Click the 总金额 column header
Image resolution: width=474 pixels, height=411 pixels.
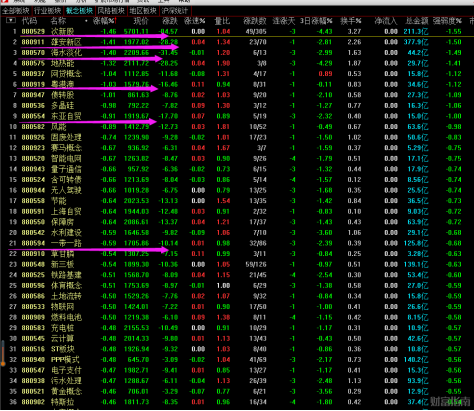417,21
